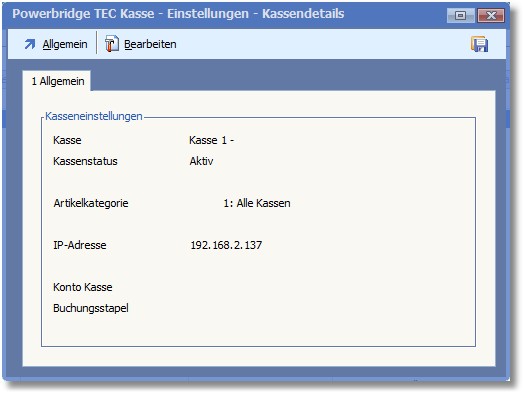Click the Kasse label
The width and height of the screenshot is (524, 395).
[x=67, y=140]
